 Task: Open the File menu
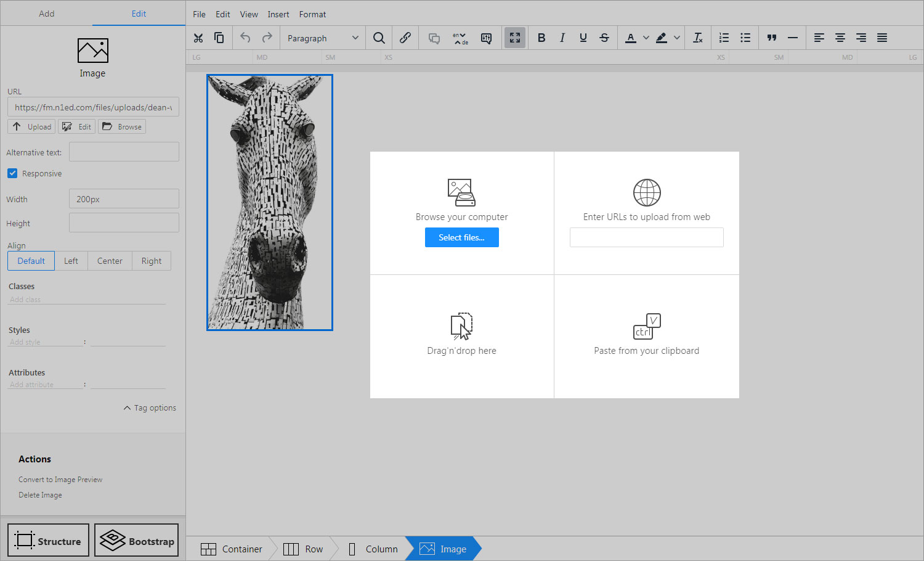click(x=199, y=14)
